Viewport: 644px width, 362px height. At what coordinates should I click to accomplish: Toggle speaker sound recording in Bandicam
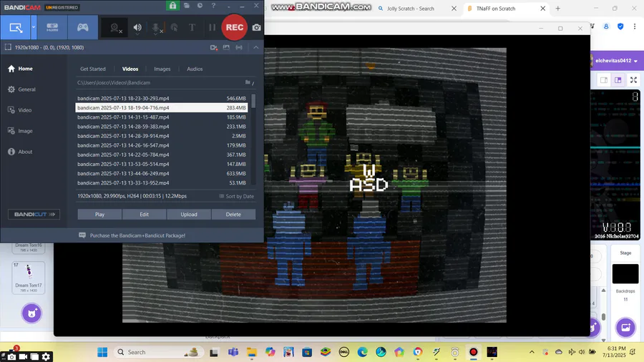(137, 28)
